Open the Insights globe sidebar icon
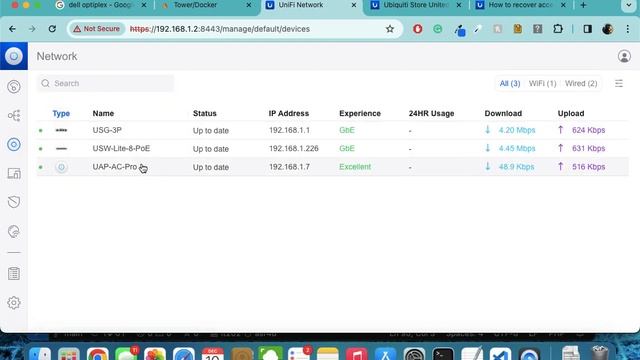Image resolution: width=640 pixels, height=360 pixels. pyautogui.click(x=14, y=231)
